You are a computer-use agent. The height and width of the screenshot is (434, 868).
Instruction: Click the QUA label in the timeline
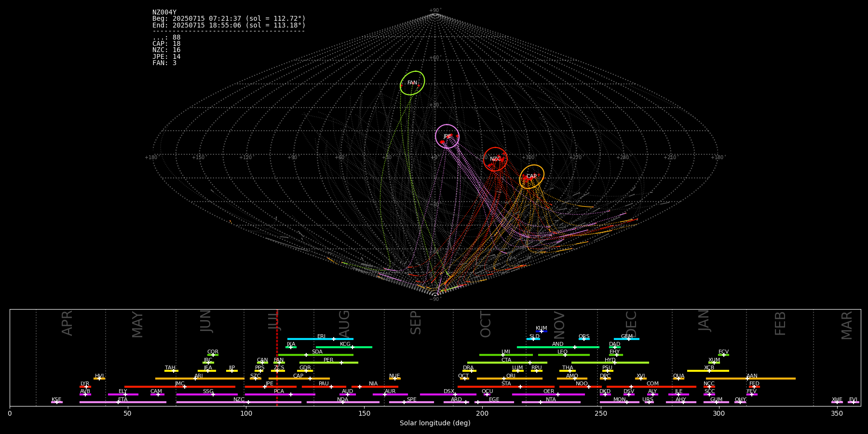pos(678,376)
